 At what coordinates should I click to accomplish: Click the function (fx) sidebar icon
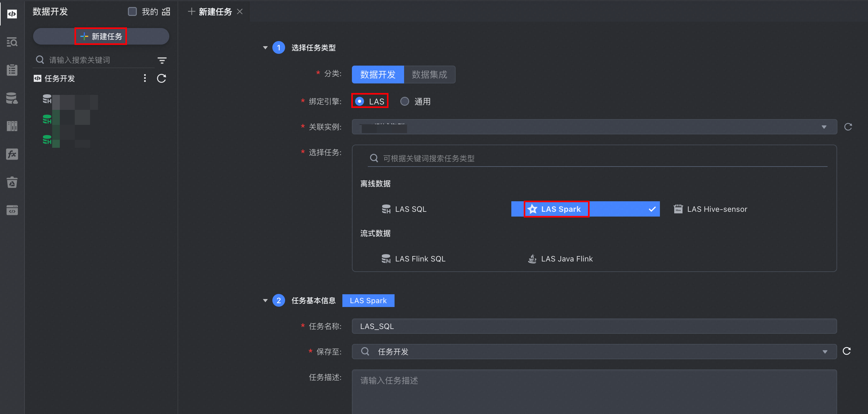(12, 154)
